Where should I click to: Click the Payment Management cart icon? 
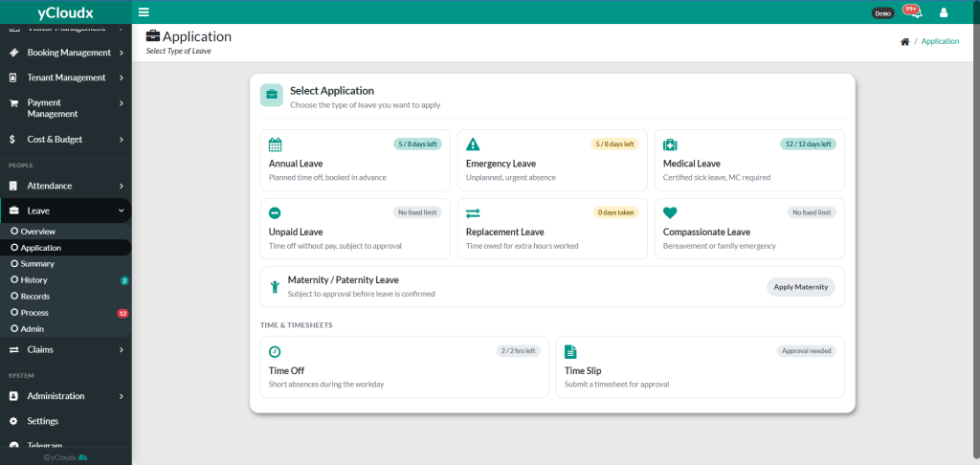pyautogui.click(x=13, y=103)
